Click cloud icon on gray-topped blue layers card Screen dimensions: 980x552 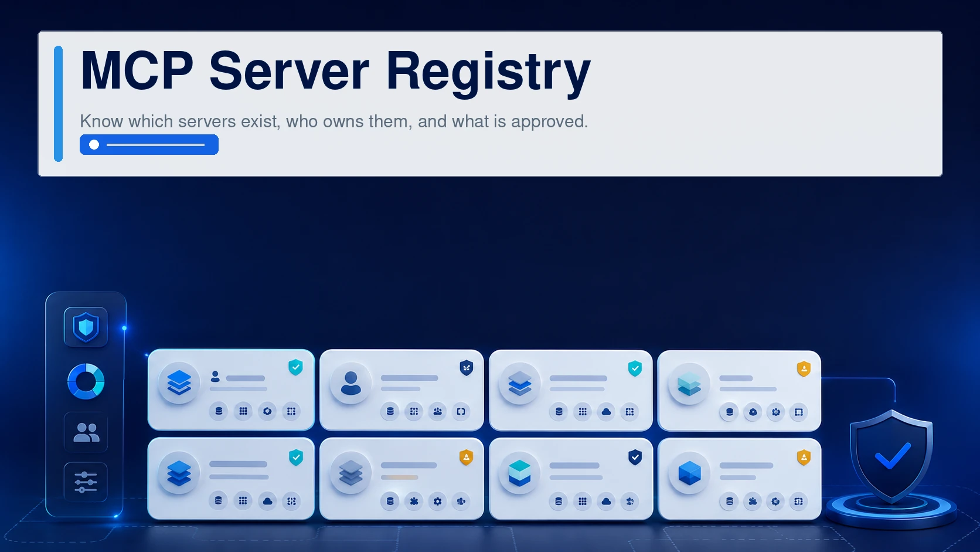pyautogui.click(x=606, y=412)
